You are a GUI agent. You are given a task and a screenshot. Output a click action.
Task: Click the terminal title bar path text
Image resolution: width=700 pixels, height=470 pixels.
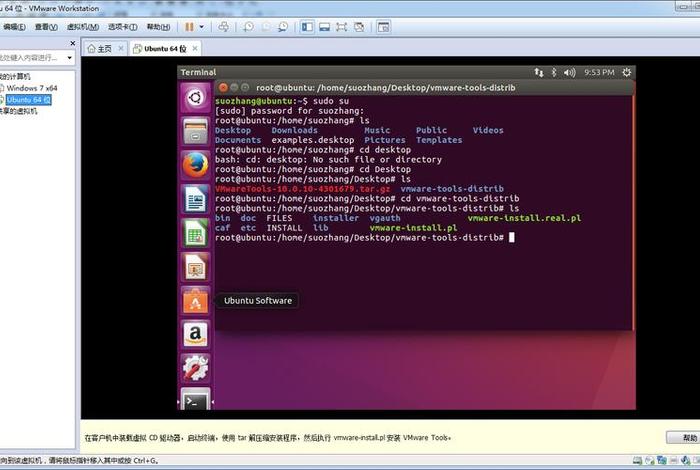pos(386,88)
